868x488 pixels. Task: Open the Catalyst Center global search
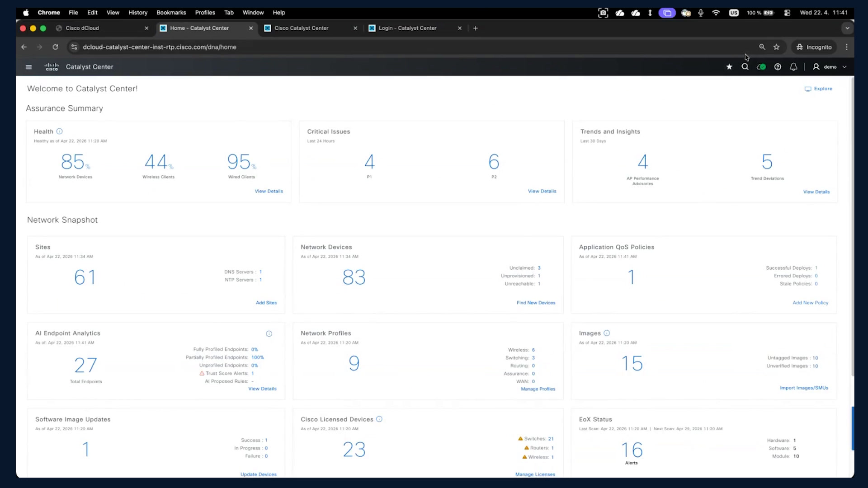[x=745, y=67]
